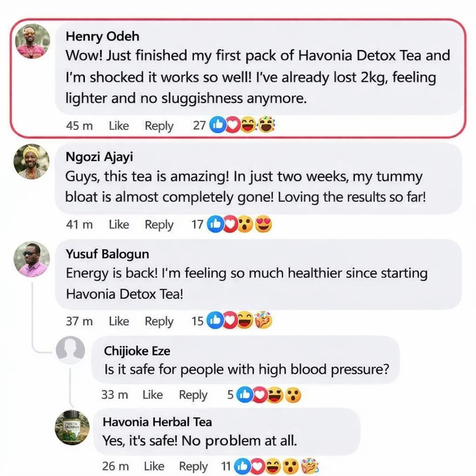This screenshot has width=476, height=476.
Task: Reply to Ngozi Ajayi's comment
Action: tap(159, 225)
